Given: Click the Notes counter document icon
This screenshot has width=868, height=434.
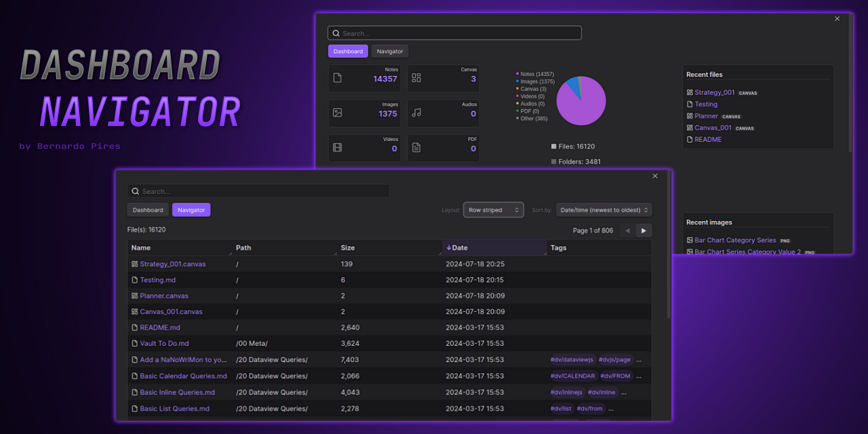Looking at the screenshot, I should click(338, 78).
